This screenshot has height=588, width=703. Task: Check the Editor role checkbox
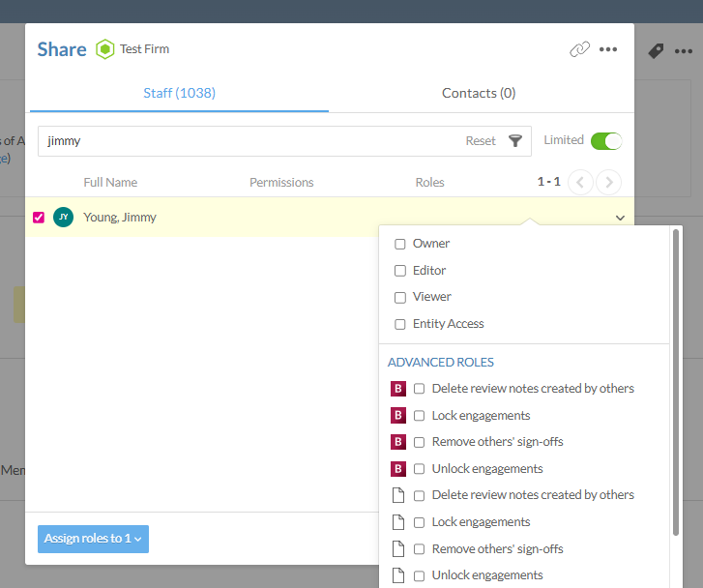pos(400,271)
